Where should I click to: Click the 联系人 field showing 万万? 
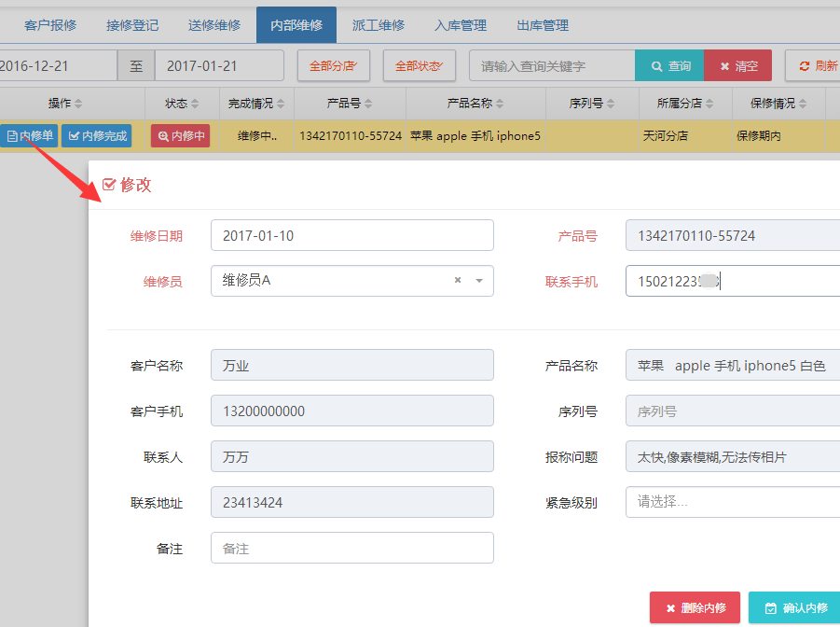point(352,456)
